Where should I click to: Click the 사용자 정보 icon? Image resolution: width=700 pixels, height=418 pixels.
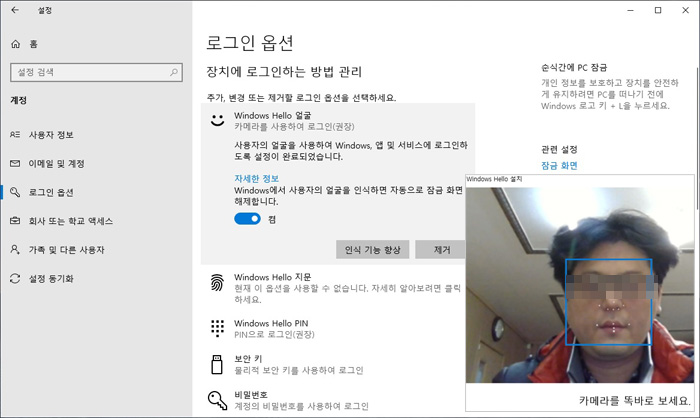[15, 134]
